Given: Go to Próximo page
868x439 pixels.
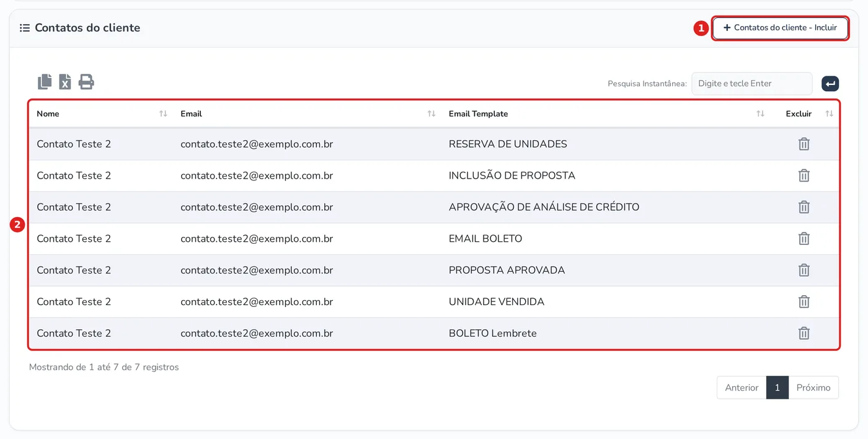Looking at the screenshot, I should pyautogui.click(x=813, y=388).
